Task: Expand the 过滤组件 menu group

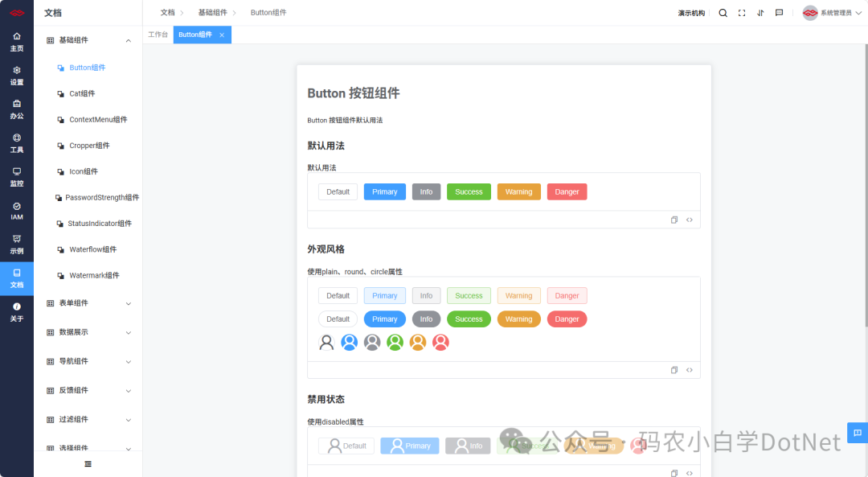Action: pyautogui.click(x=88, y=419)
